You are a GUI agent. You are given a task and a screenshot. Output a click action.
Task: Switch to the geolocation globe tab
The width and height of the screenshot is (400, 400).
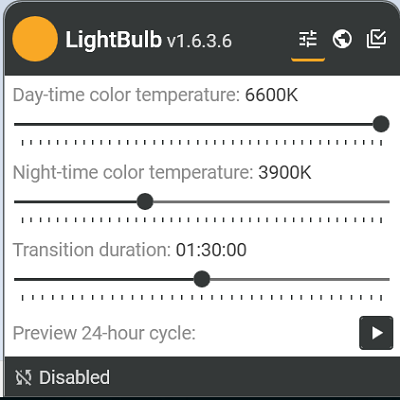(342, 39)
